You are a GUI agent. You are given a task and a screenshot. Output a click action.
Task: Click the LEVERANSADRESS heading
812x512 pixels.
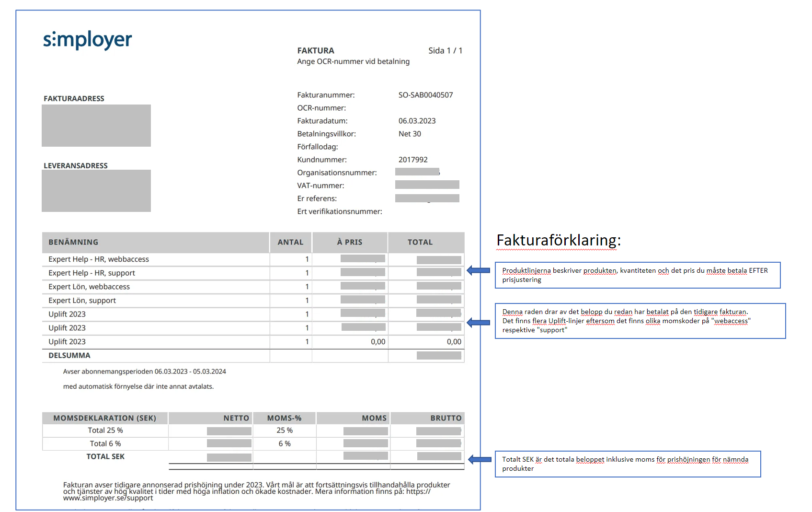click(x=76, y=165)
